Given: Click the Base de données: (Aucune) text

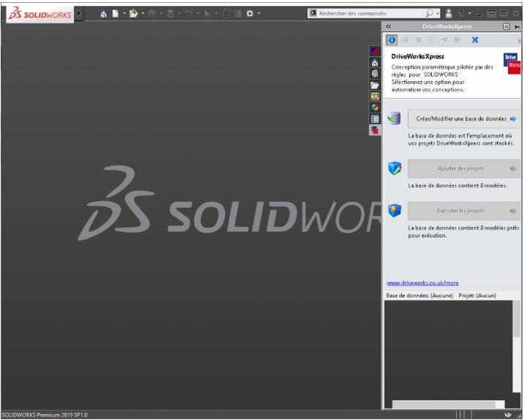Looking at the screenshot, I should (419, 295).
